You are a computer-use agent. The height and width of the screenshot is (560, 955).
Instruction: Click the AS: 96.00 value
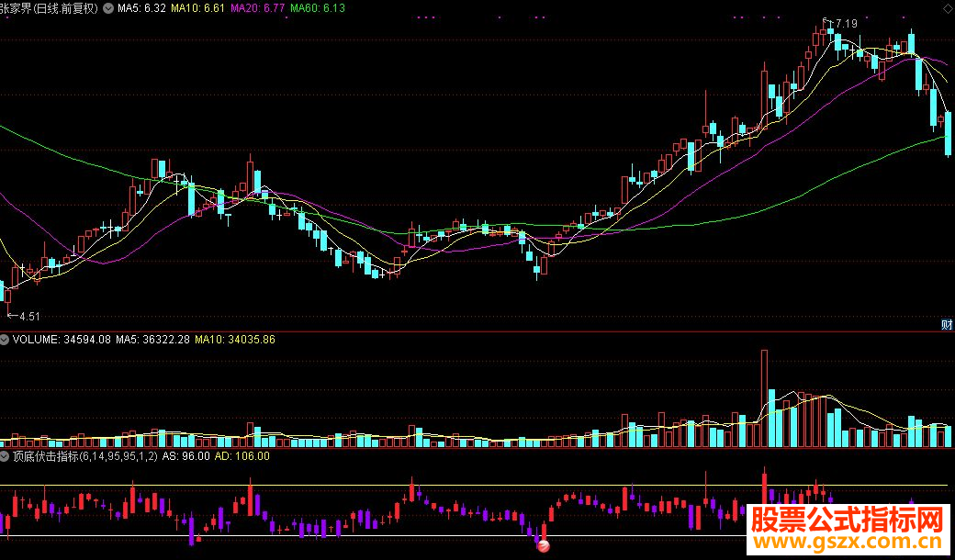[186, 456]
